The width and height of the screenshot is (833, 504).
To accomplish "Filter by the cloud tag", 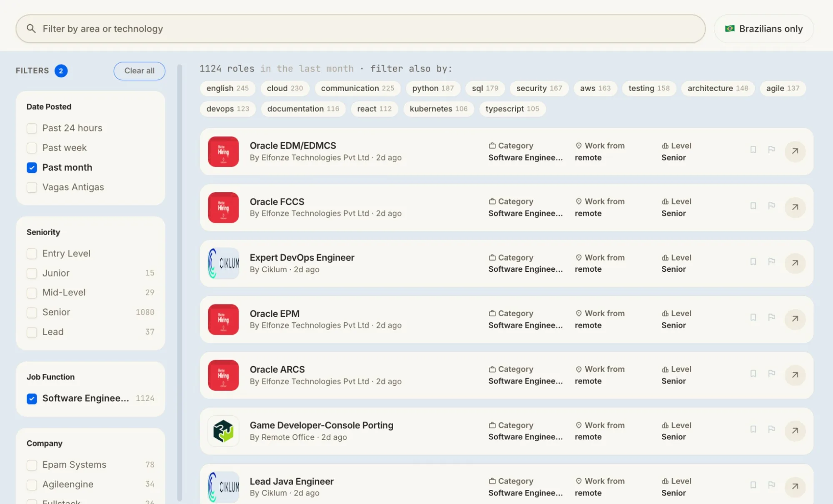I will 285,88.
